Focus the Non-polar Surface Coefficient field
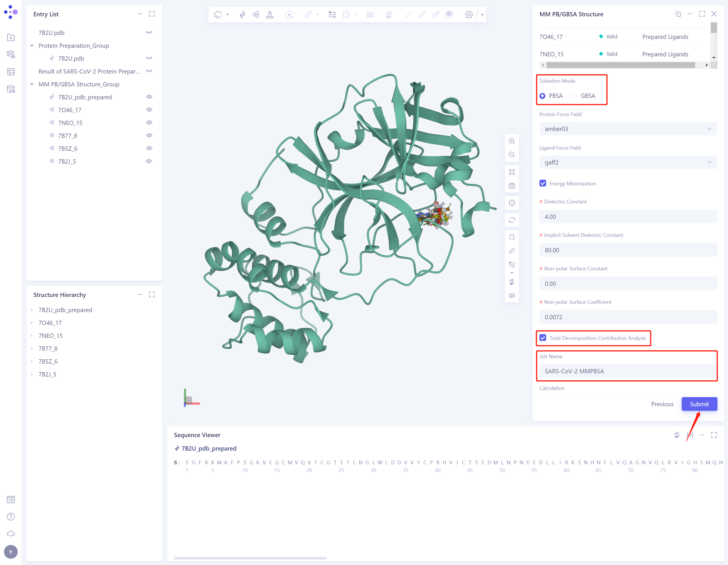The height and width of the screenshot is (565, 728). (x=628, y=317)
